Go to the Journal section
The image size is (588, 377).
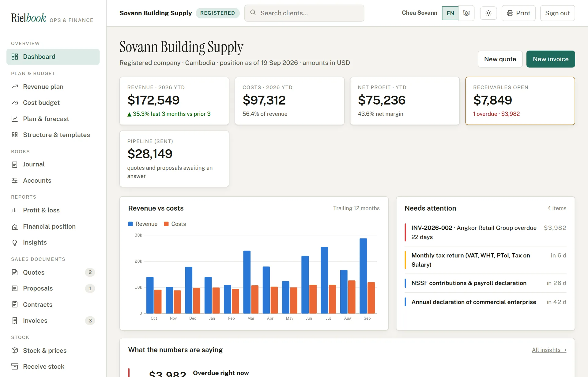pyautogui.click(x=53, y=165)
